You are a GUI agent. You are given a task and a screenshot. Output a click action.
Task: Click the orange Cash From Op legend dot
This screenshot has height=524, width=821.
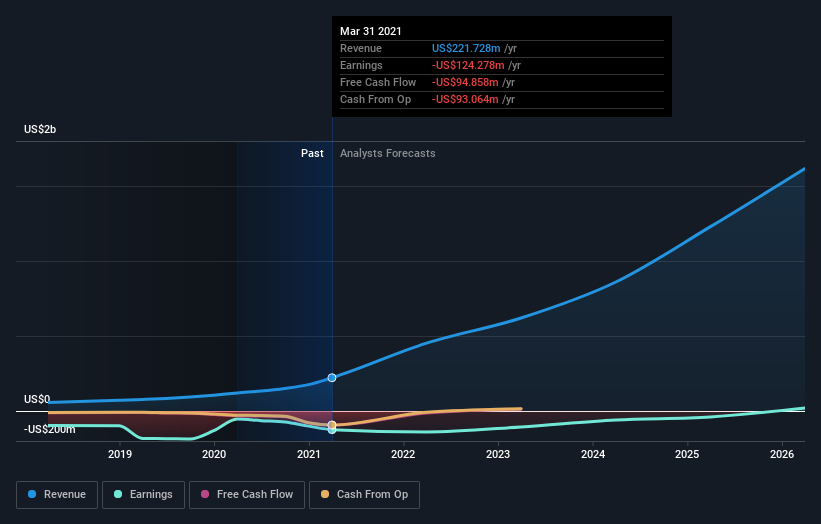click(x=325, y=494)
